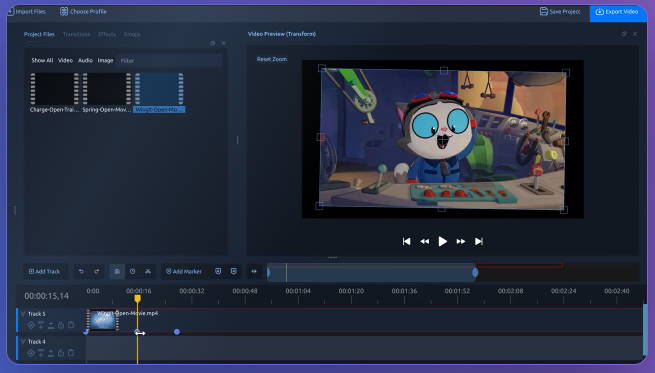Screen dimensions: 655x373
Task: Jump to start of video
Action: click(406, 241)
